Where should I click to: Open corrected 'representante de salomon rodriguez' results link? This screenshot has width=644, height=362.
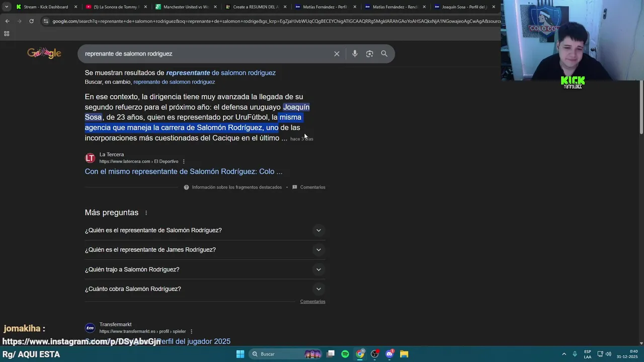[x=221, y=73]
